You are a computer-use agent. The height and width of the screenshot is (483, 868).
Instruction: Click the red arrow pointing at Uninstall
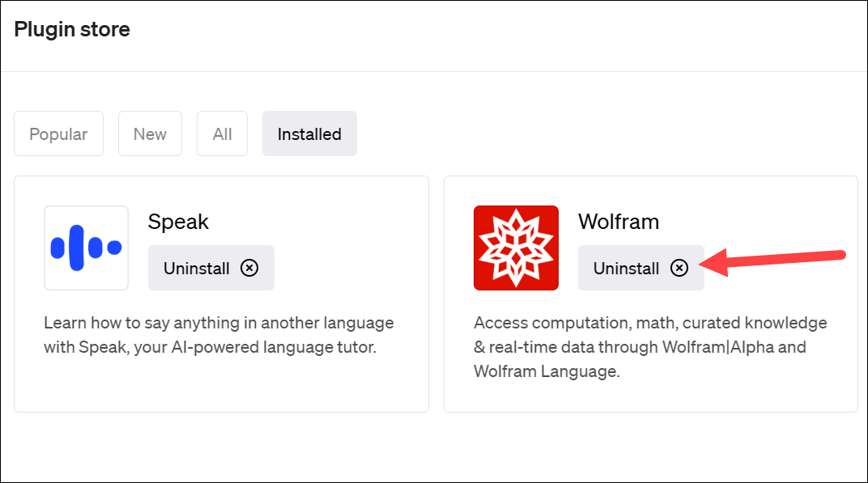pos(772,261)
